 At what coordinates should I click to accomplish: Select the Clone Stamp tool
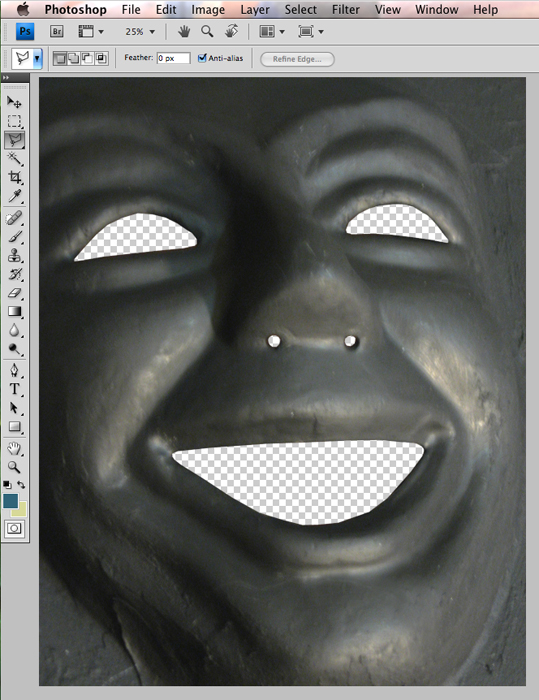[x=14, y=255]
